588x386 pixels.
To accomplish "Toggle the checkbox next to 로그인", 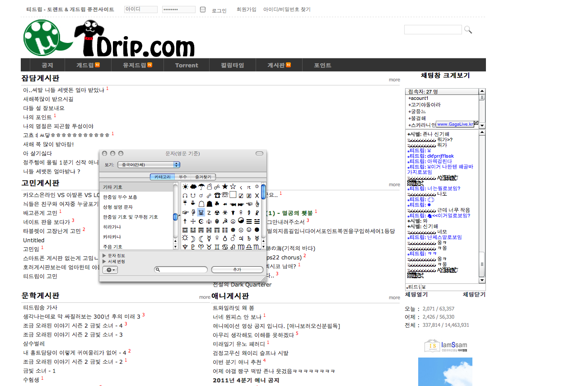I will click(x=203, y=9).
